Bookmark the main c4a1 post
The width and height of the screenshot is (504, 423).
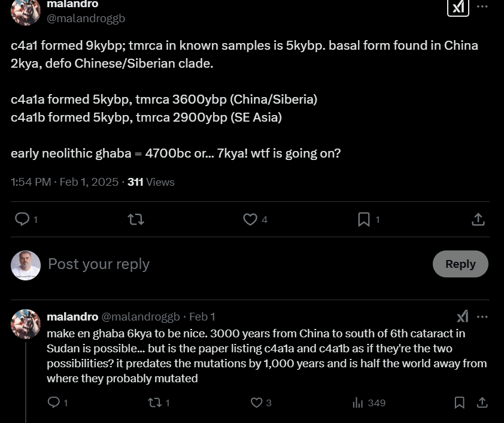pyautogui.click(x=364, y=220)
